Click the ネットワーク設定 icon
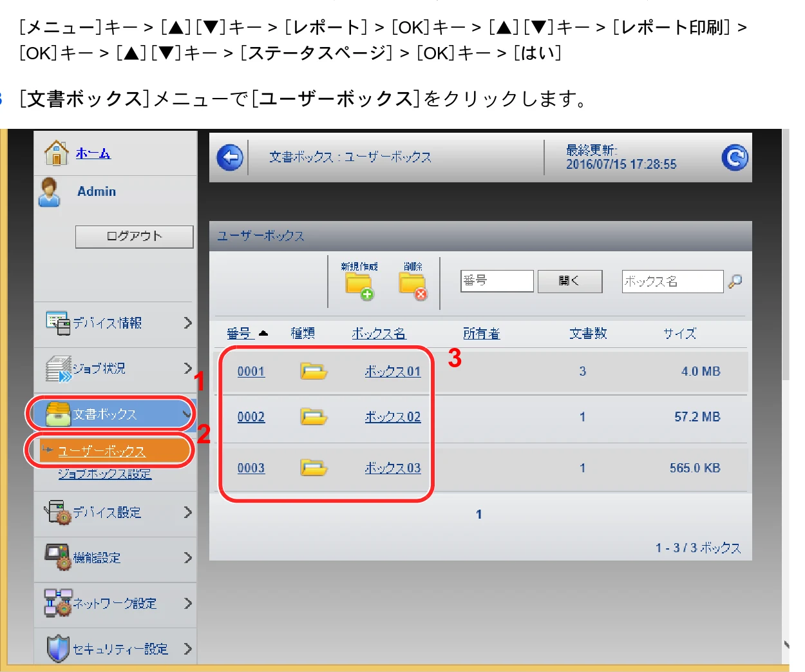Image resolution: width=805 pixels, height=672 pixels. pos(57,603)
